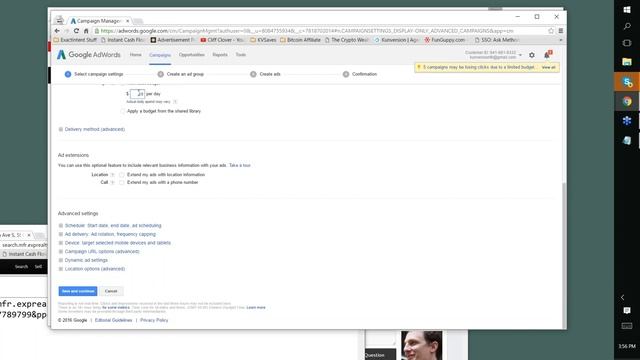The width and height of the screenshot is (640, 360).
Task: Click the Call help question mark
Action: tap(113, 182)
